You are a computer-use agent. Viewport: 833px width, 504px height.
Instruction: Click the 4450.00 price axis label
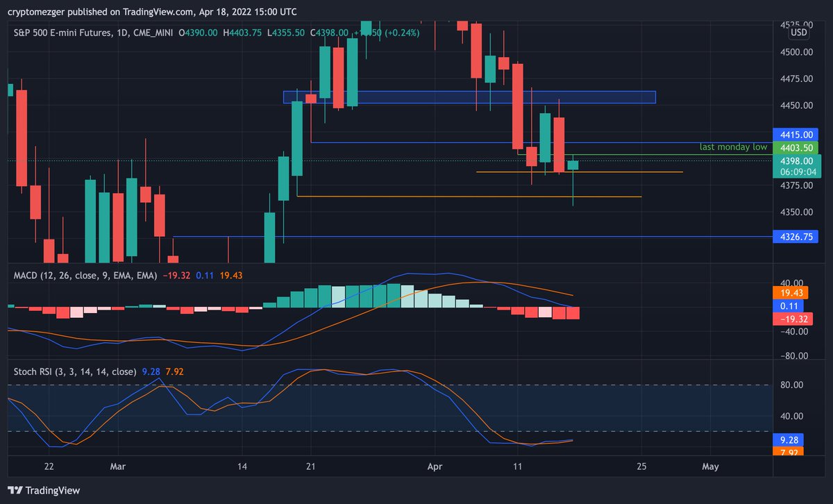coord(796,106)
